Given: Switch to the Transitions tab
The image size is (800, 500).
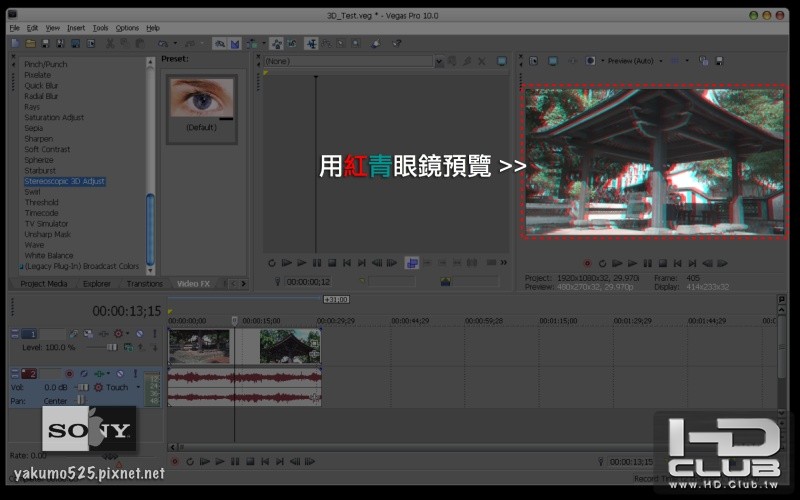Looking at the screenshot, I should (145, 284).
